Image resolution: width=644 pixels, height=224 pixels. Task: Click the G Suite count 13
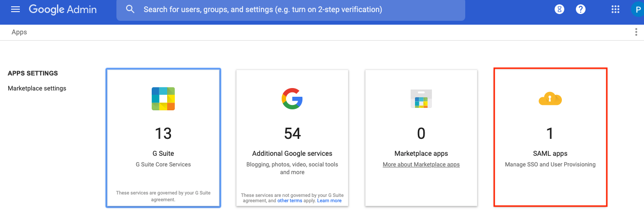(x=163, y=133)
